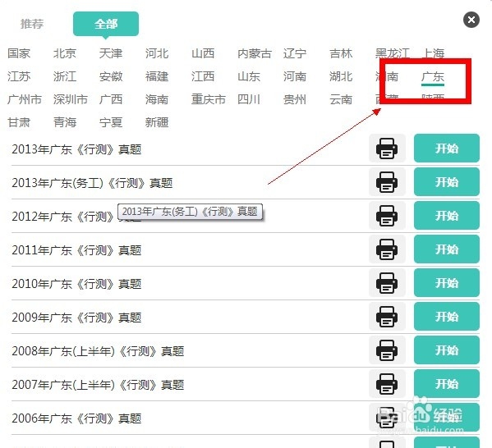Pick the 青海 region
492x448 pixels.
pyautogui.click(x=65, y=122)
